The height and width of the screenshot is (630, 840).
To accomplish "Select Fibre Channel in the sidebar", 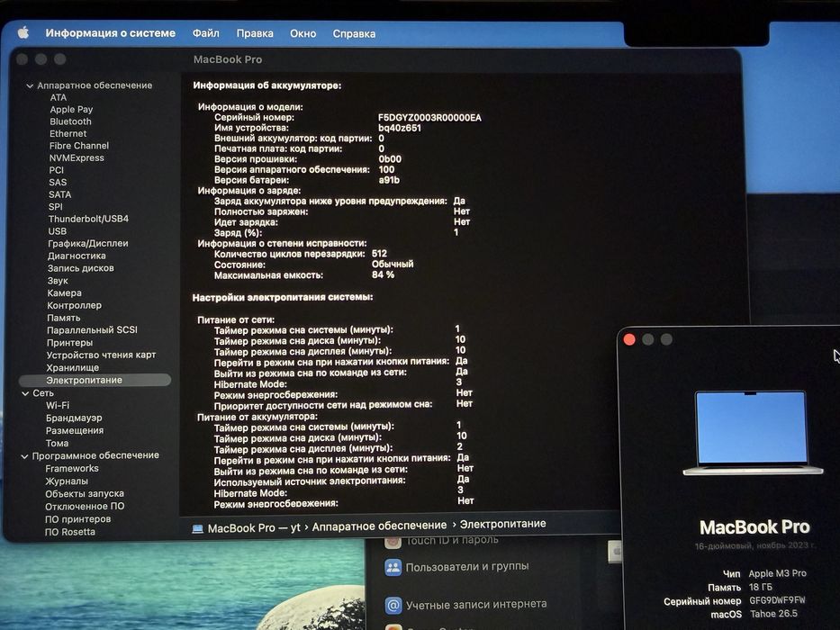I will 78,146.
